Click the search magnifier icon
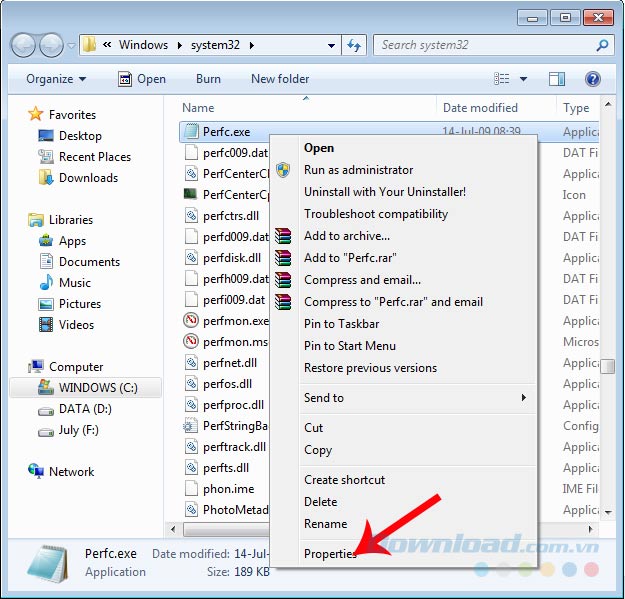625x599 pixels. pyautogui.click(x=602, y=45)
